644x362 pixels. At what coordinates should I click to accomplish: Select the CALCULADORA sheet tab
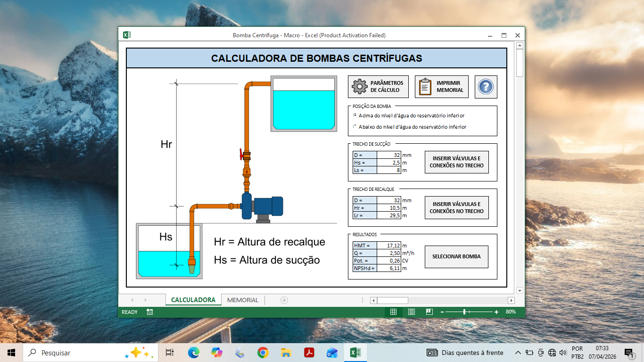[x=193, y=300]
